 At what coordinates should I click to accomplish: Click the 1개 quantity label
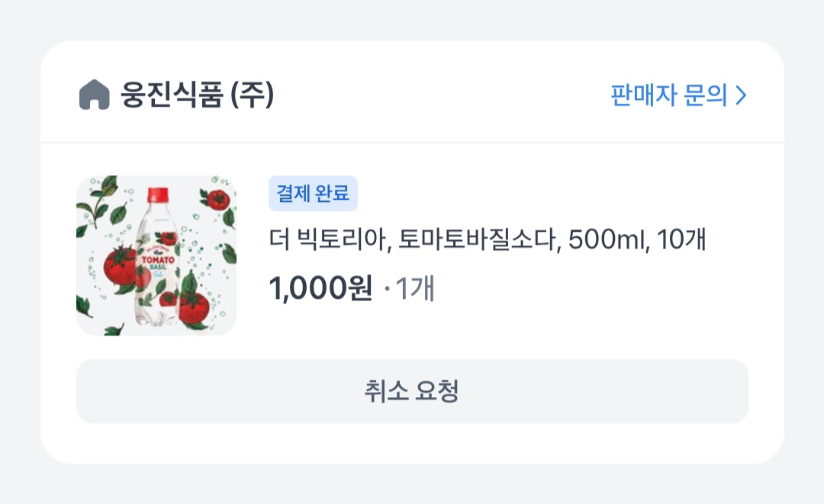click(x=414, y=288)
